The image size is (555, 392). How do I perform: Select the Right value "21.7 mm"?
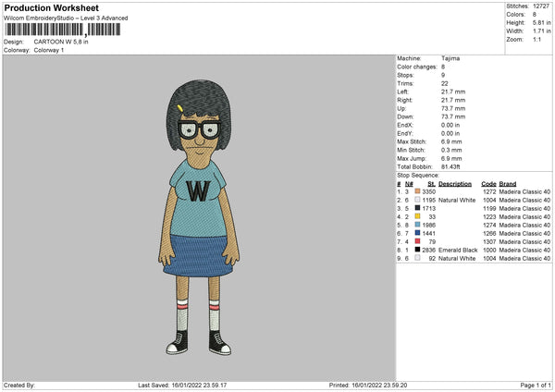[453, 100]
